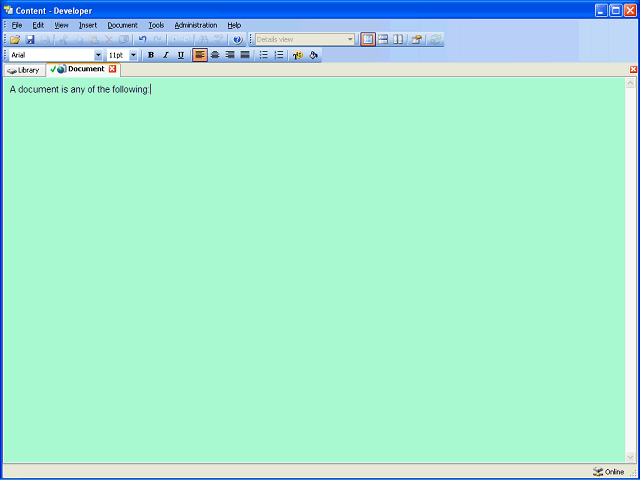The image size is (640, 480).
Task: Open the Tools menu
Action: pos(156,25)
